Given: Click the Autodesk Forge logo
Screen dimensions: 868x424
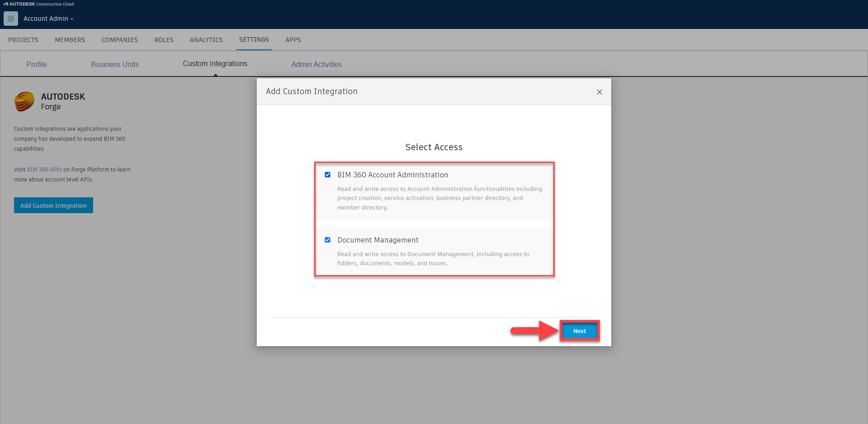Looking at the screenshot, I should (50, 101).
